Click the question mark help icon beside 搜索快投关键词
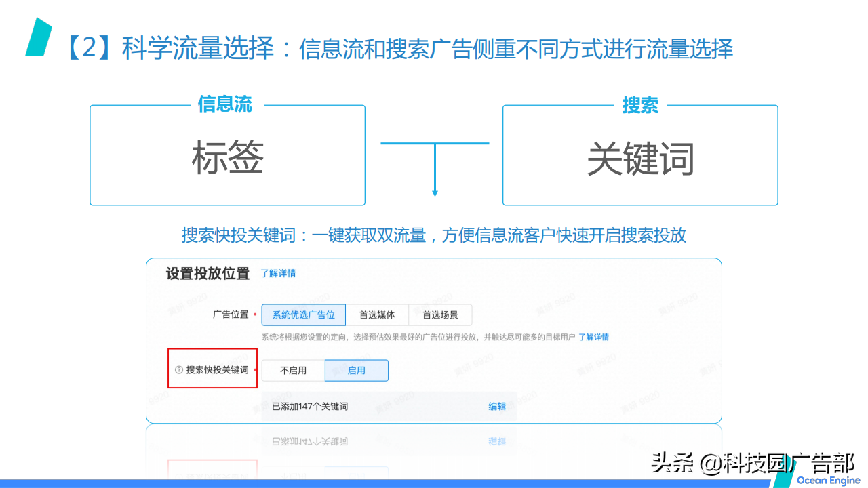This screenshot has width=868, height=488. point(179,370)
